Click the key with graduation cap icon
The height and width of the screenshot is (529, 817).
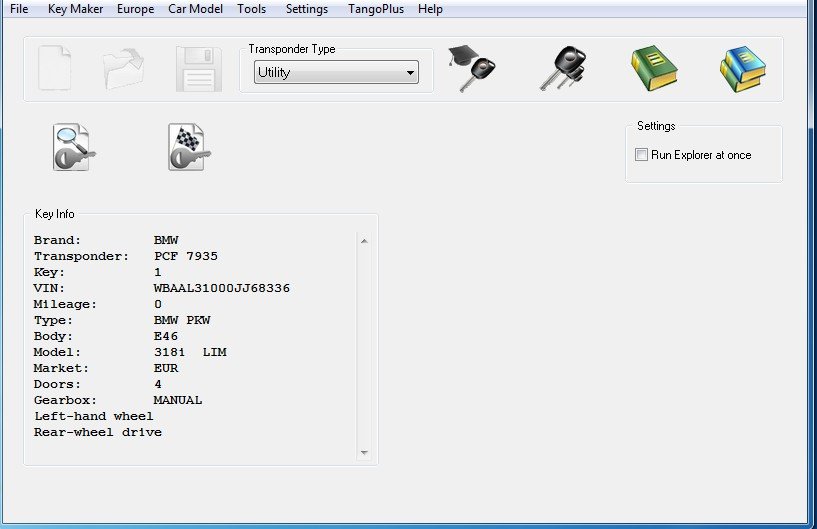[x=472, y=68]
